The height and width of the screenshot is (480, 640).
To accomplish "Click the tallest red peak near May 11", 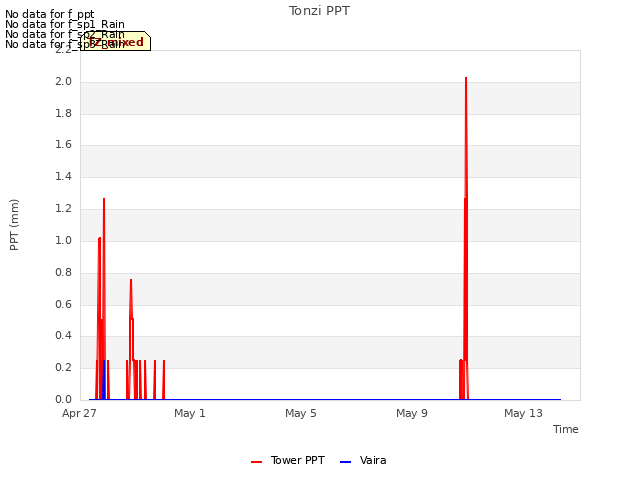I will point(466,78).
